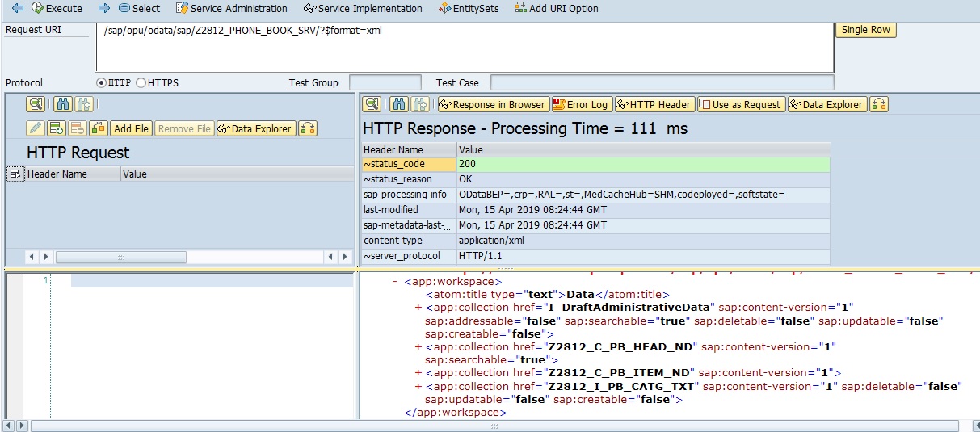Click Find binoculars icon in response pane
Viewport: 980px width, 432px height.
coord(399,104)
